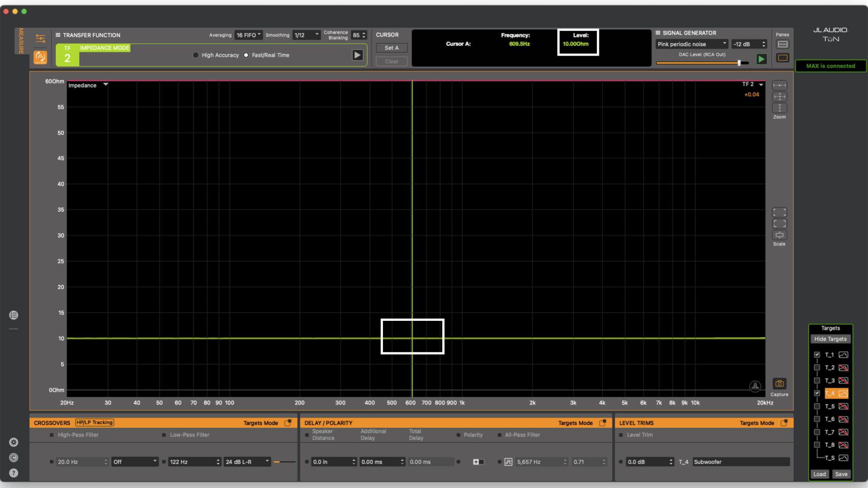Switch to split two-pane layout icon

[783, 44]
